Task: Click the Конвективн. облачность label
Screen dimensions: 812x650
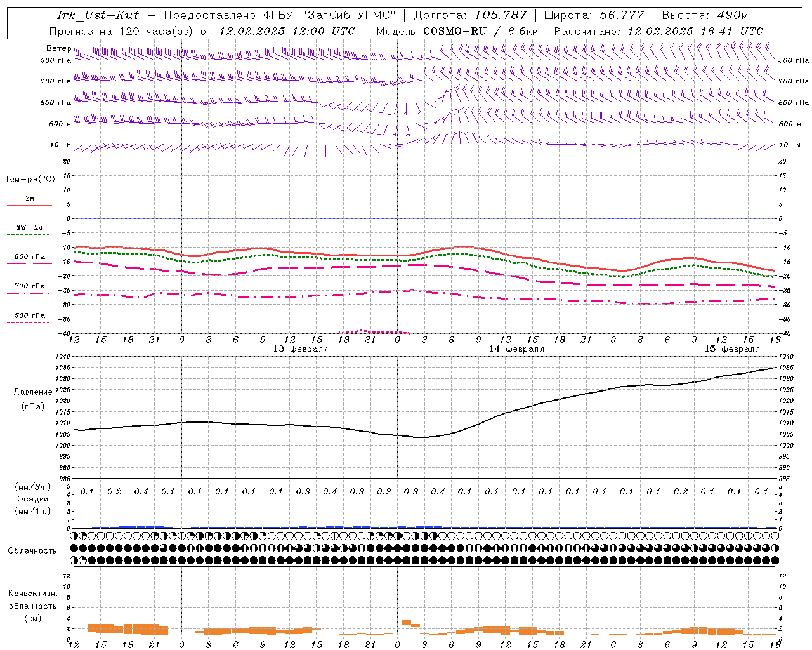Action: pyautogui.click(x=32, y=600)
